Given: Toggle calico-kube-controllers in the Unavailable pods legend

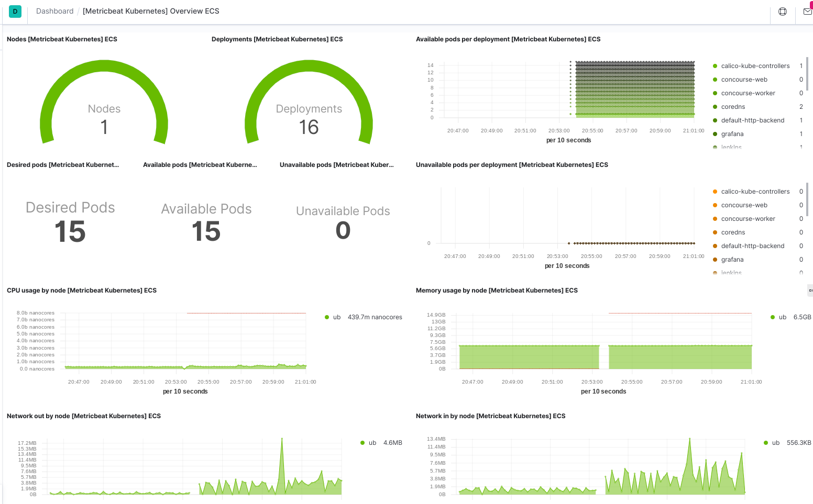Looking at the screenshot, I should click(x=755, y=192).
